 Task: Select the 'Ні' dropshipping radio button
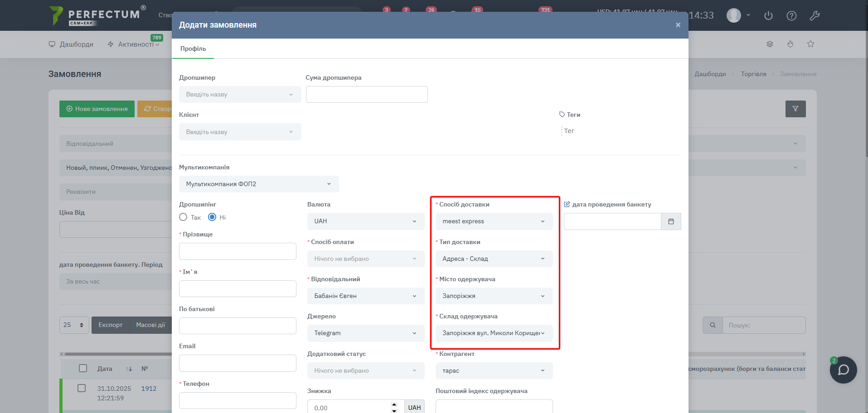pyautogui.click(x=212, y=217)
